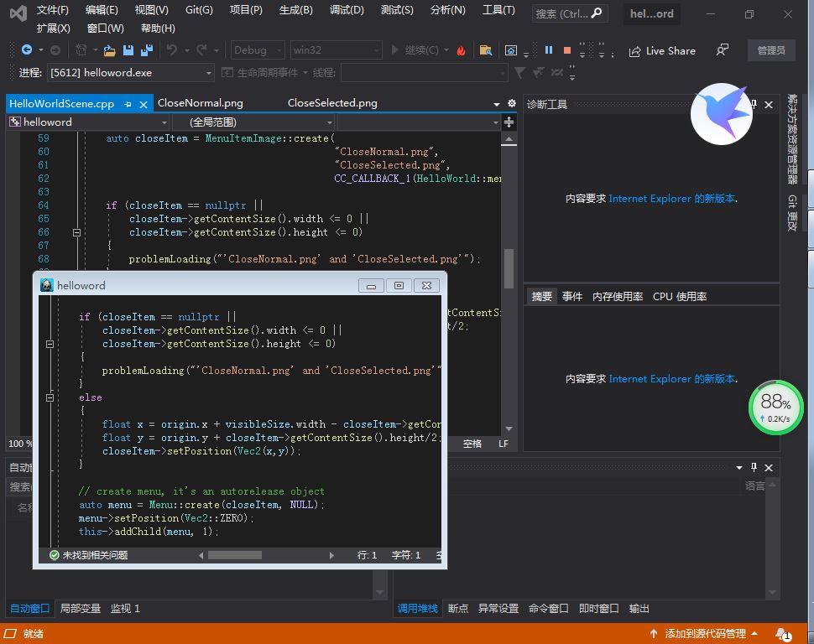Open the editor tab settings gear
The width and height of the screenshot is (814, 644).
pyautogui.click(x=512, y=103)
